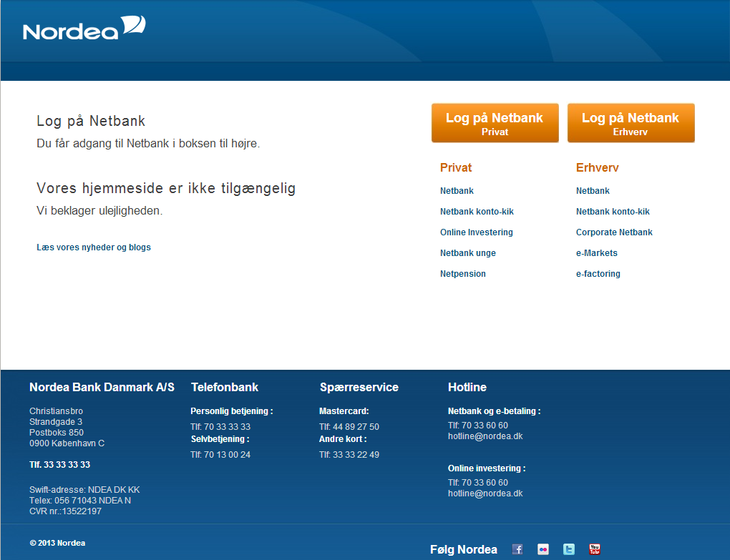Click hotline email under Online investering
This screenshot has width=730, height=560.
tap(485, 493)
